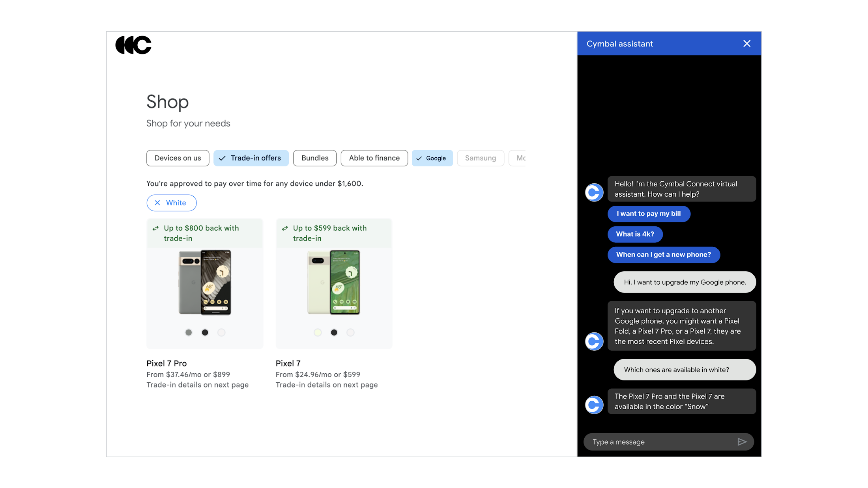Click the swap icon beside the $800 trade-in offer
Image resolution: width=868 pixels, height=488 pixels.
click(156, 228)
